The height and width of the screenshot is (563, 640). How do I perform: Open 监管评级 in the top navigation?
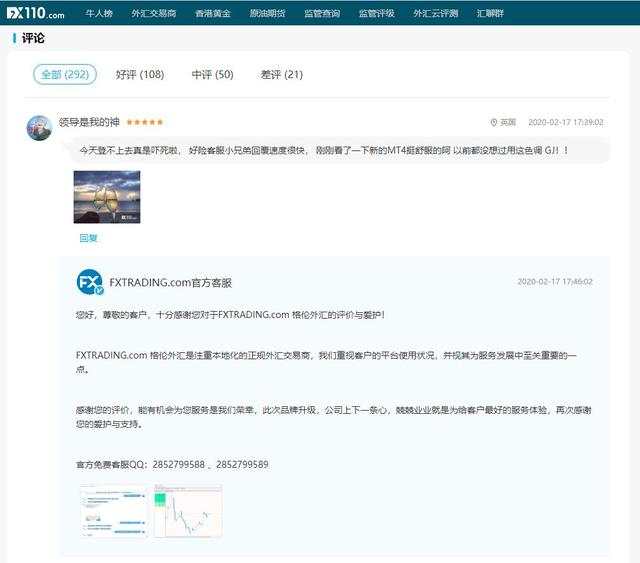376,13
